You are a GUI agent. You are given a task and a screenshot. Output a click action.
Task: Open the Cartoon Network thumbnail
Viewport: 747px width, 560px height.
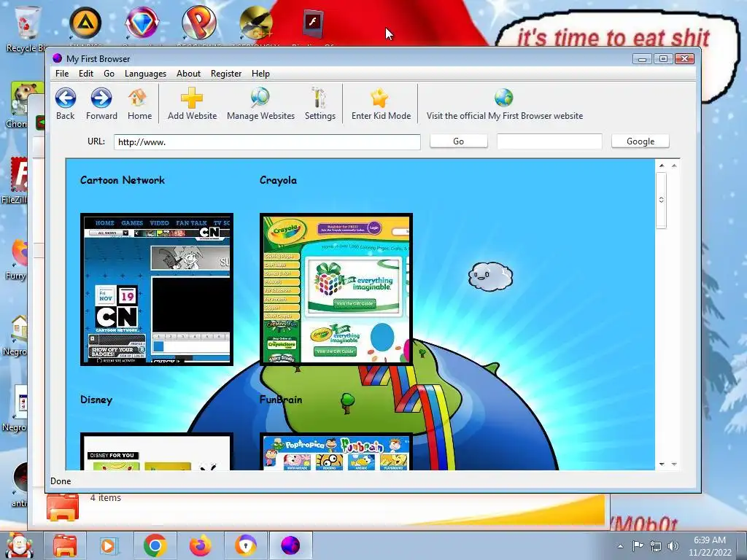pyautogui.click(x=157, y=289)
